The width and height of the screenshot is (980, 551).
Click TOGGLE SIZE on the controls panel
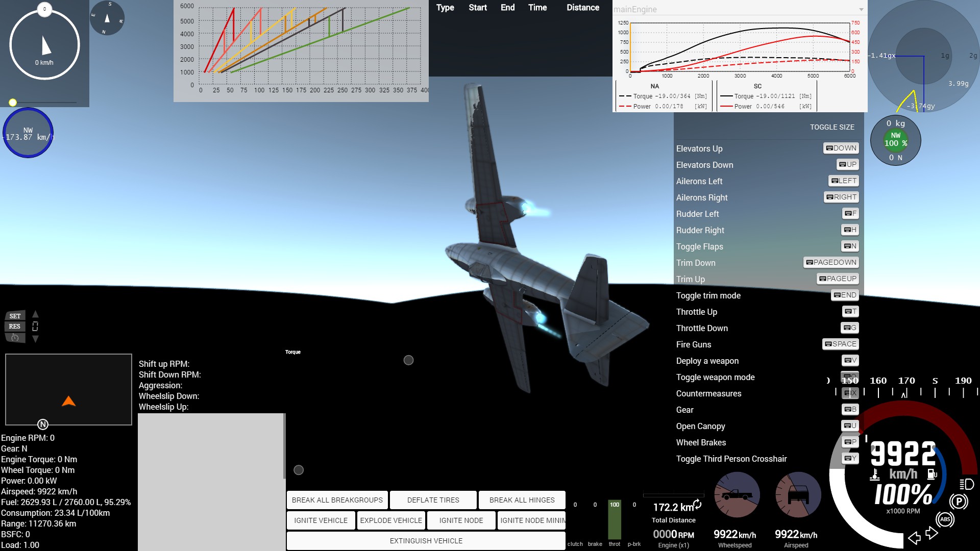pos(832,127)
